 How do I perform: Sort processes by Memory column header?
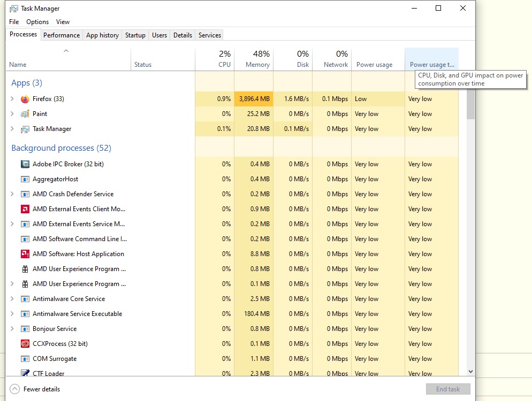tap(254, 59)
